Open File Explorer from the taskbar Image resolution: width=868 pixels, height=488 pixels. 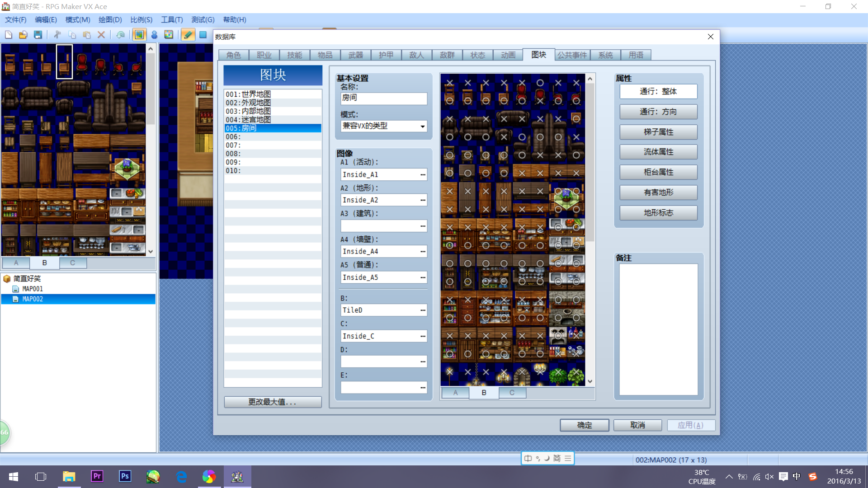69,476
